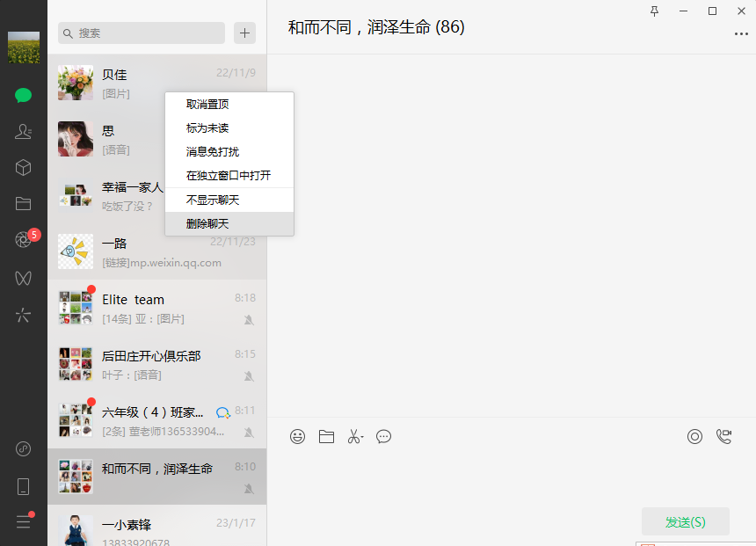
Task: Pin the window on top
Action: [654, 11]
